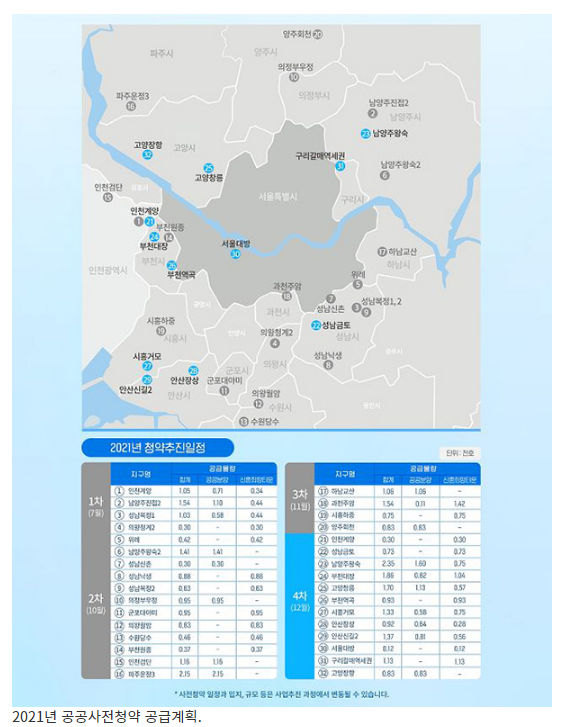Select gray marker 15 under 인천검단

point(108,198)
